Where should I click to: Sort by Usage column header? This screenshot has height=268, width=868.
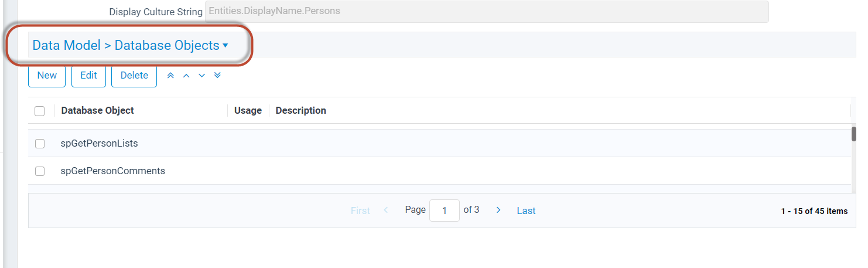tap(248, 110)
